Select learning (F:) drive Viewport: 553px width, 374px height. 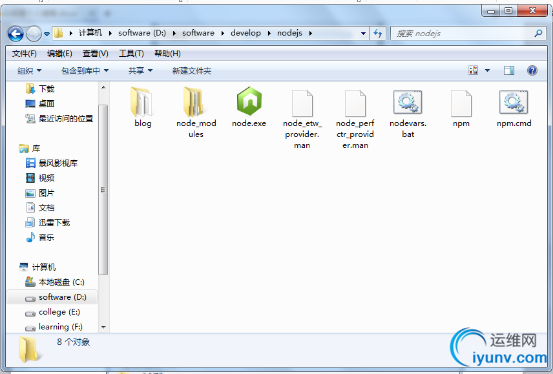54,327
